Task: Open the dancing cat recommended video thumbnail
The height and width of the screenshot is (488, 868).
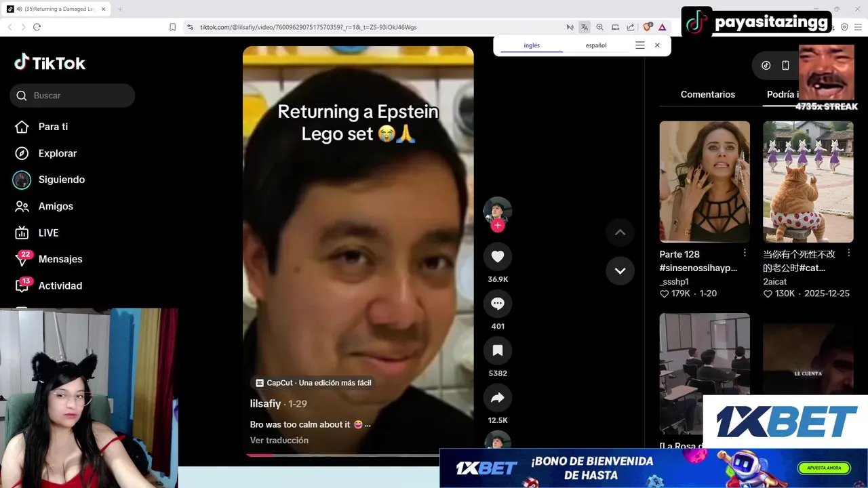Action: pos(808,182)
